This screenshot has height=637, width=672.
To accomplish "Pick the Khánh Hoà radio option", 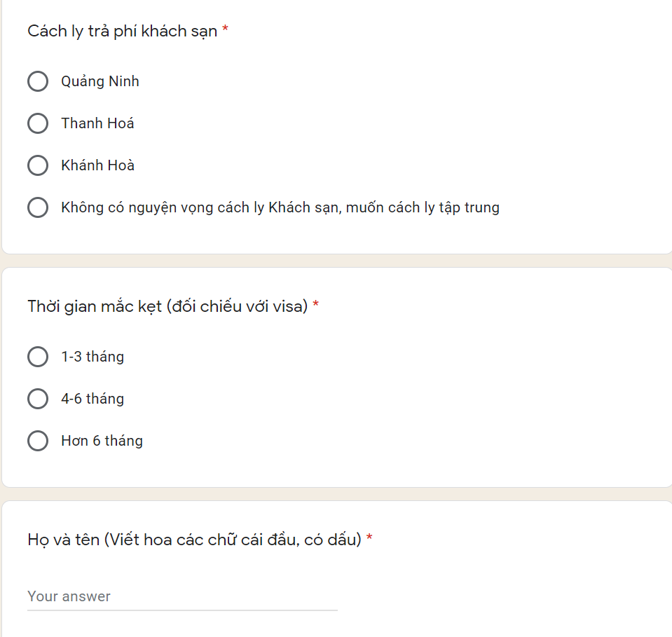I will coord(38,165).
